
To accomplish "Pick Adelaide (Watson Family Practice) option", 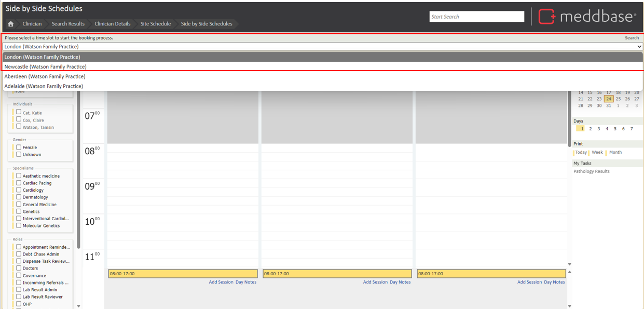I will tap(44, 86).
